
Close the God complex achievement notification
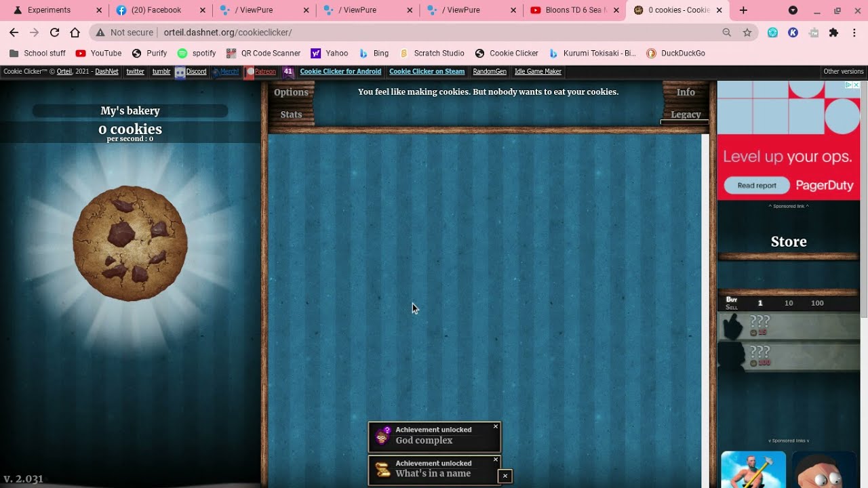coord(496,426)
